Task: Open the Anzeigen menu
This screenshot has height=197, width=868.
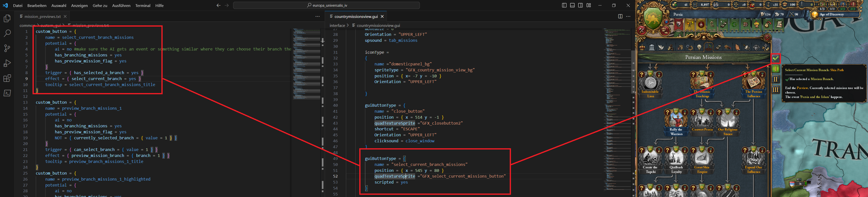Action: tap(79, 5)
